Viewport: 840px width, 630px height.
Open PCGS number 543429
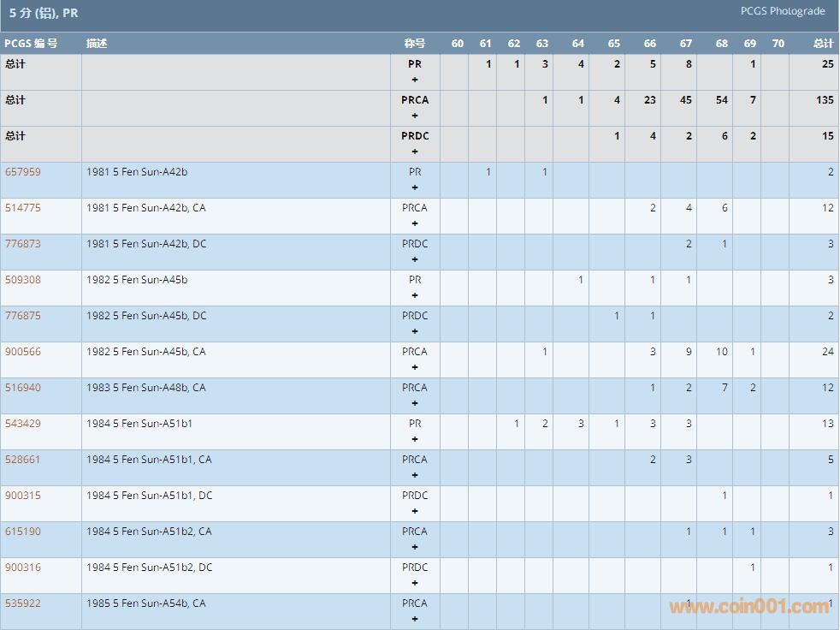click(22, 424)
